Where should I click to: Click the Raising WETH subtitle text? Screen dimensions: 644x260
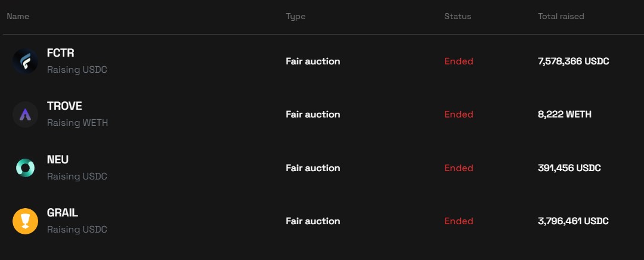[x=78, y=123]
